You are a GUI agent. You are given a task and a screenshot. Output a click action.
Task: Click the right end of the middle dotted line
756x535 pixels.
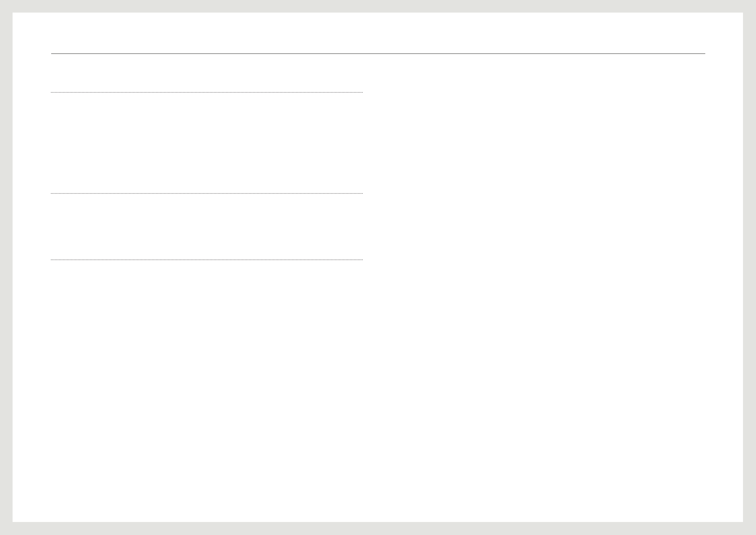point(361,193)
